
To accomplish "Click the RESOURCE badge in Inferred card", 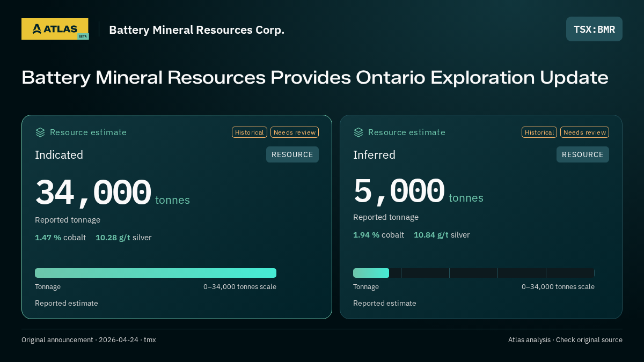I will click(x=583, y=154).
